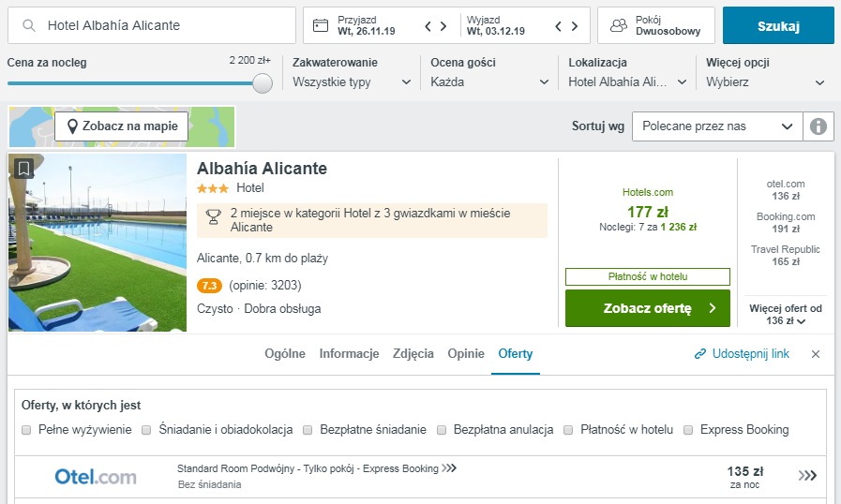Close the hotel details panel
The width and height of the screenshot is (841, 504).
815,354
